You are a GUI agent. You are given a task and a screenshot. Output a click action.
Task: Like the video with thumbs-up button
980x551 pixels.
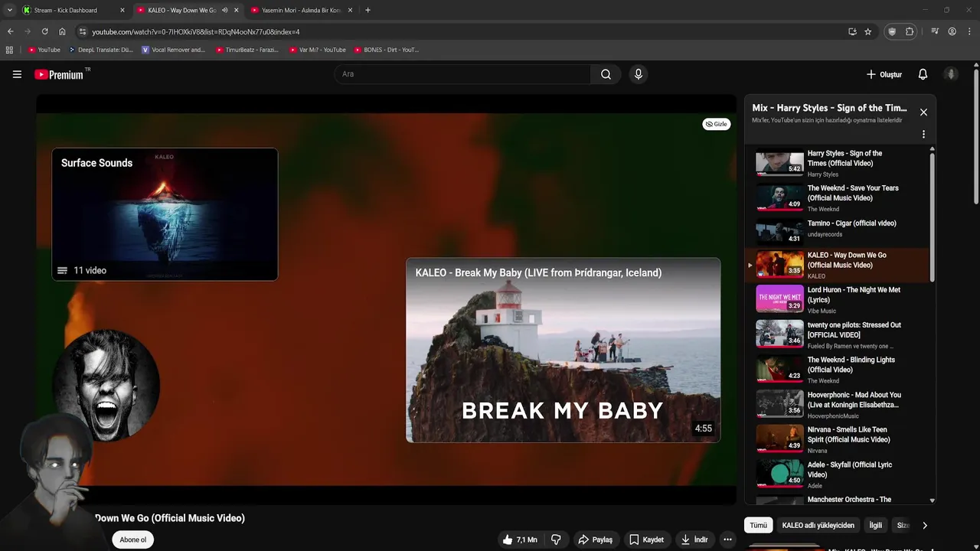point(521,540)
